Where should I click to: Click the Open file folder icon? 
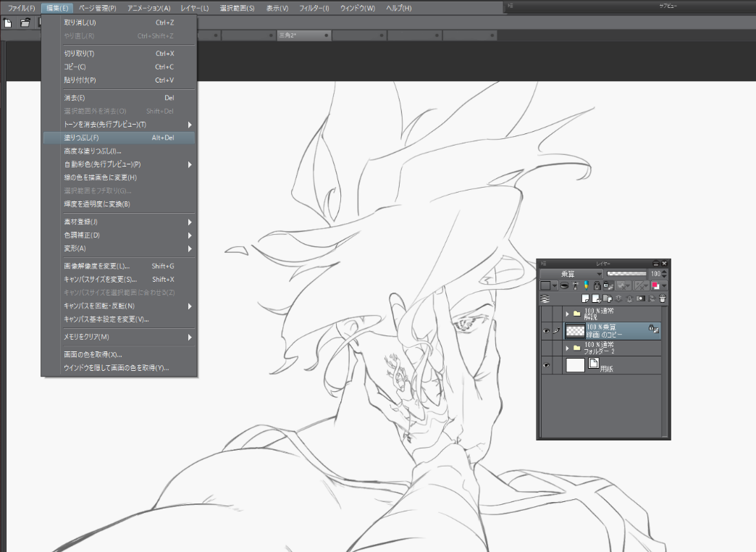[x=25, y=22]
